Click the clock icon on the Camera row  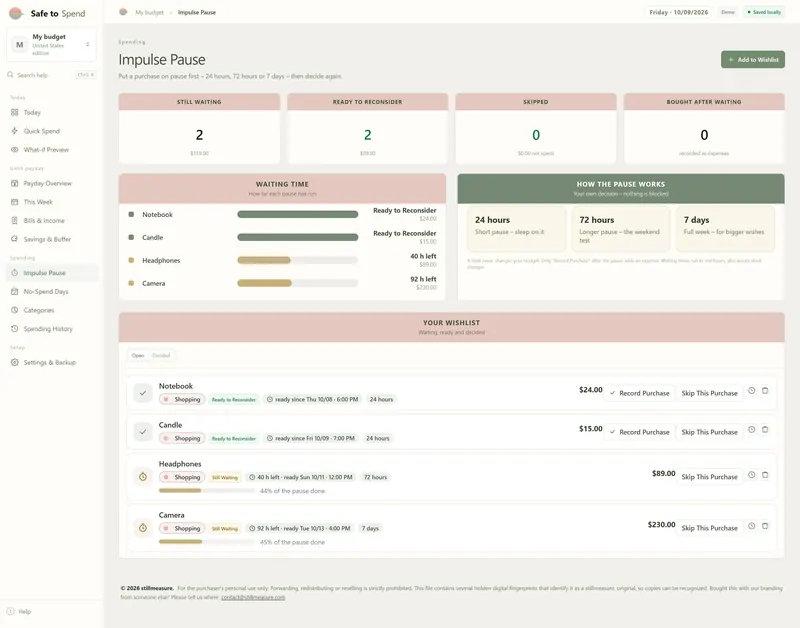[x=752, y=526]
